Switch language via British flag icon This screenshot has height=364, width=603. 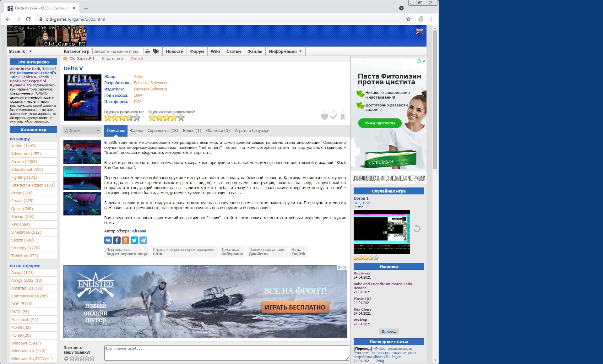click(419, 31)
